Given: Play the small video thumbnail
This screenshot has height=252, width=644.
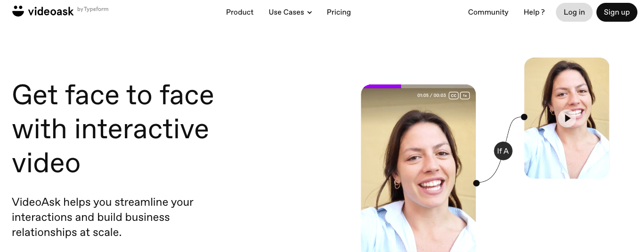Looking at the screenshot, I should [567, 118].
